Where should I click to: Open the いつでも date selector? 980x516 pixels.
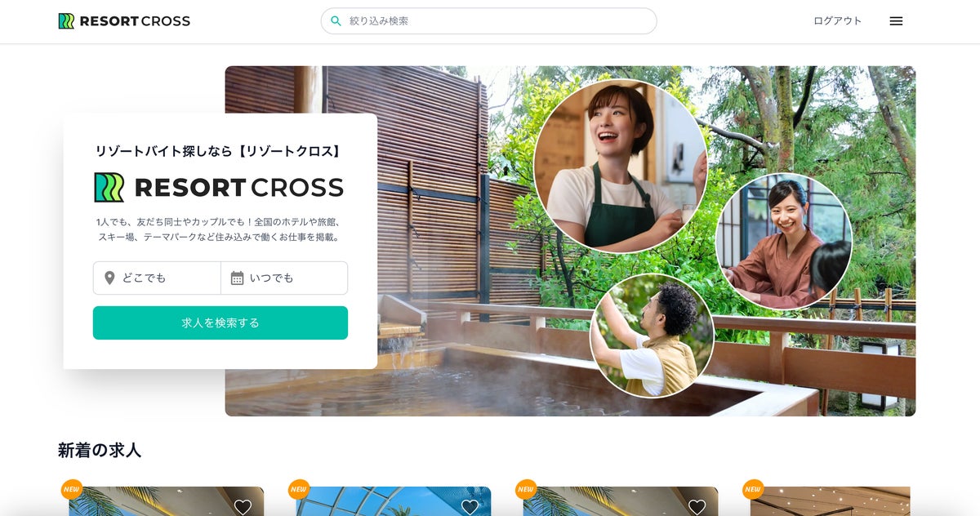(284, 278)
